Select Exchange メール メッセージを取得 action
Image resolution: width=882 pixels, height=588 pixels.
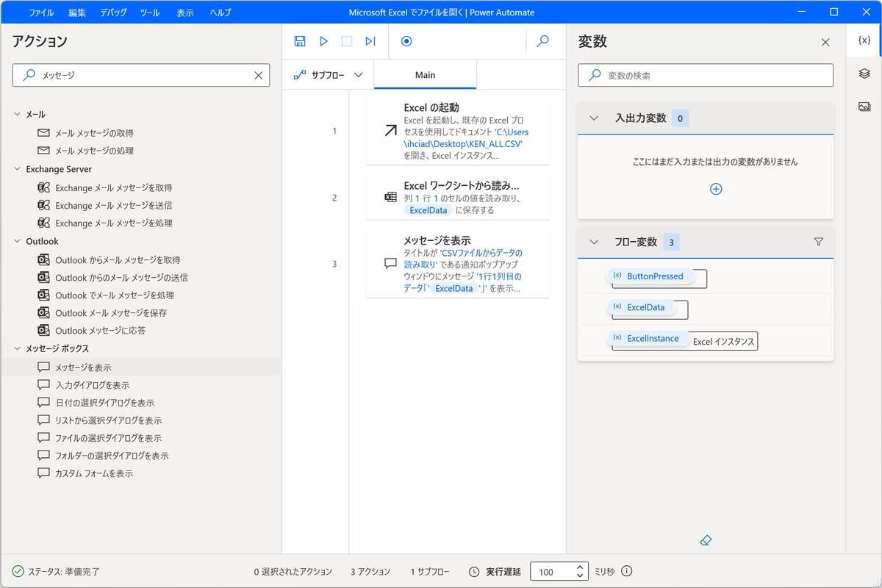(x=113, y=187)
